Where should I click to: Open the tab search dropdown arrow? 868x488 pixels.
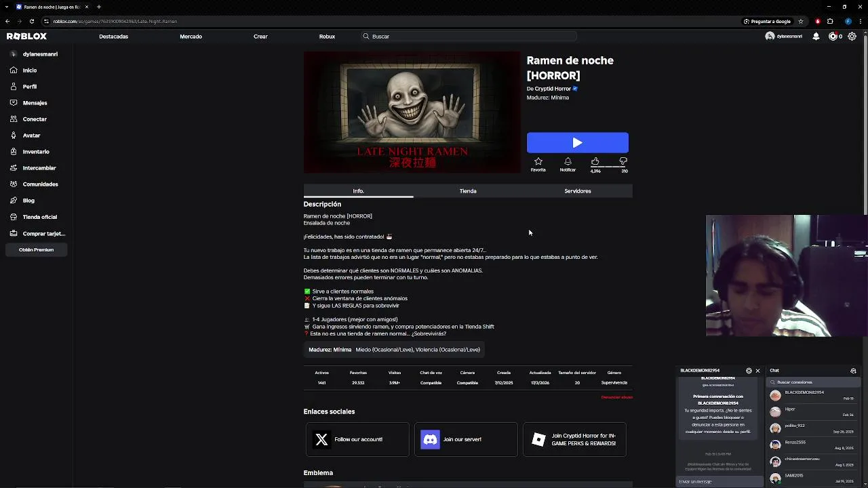click(x=7, y=7)
